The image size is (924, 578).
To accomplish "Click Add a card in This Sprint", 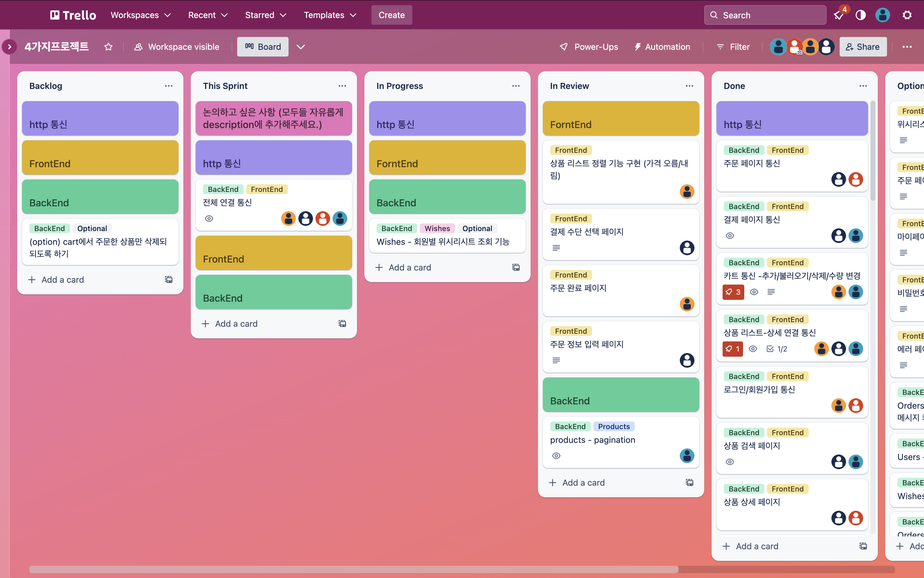I will click(x=236, y=324).
